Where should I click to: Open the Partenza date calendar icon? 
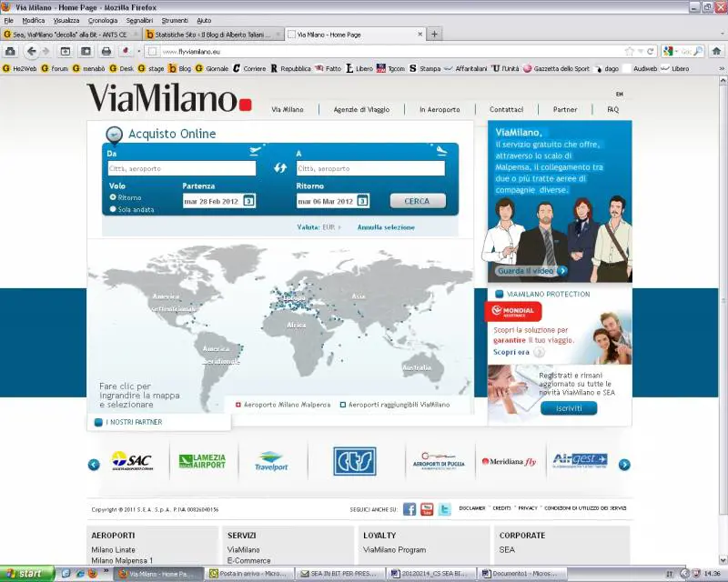(x=248, y=201)
